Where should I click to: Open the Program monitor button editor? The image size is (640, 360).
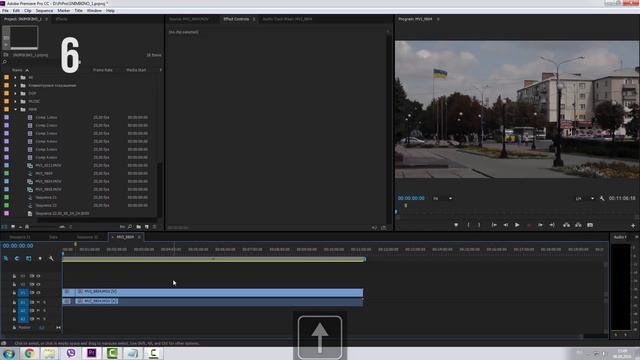(x=633, y=225)
